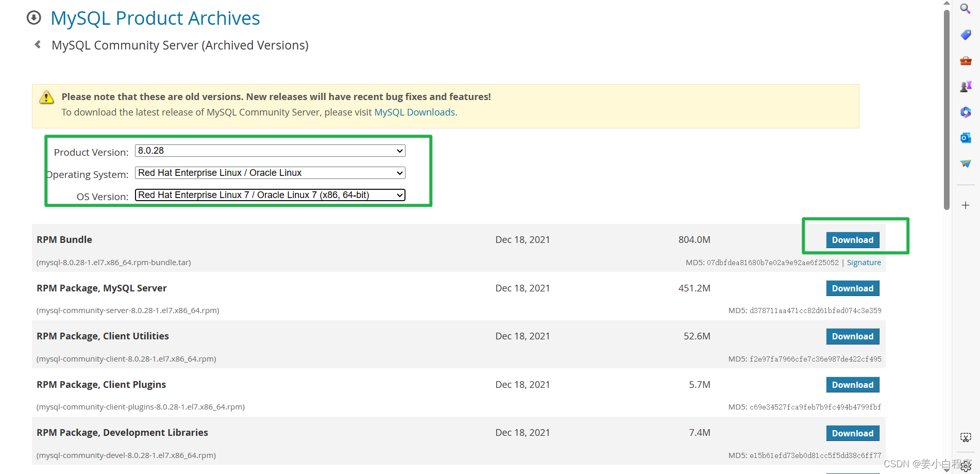Click the "Please note that these are old versions" notice
The width and height of the screenshot is (980, 474).
coord(276,97)
